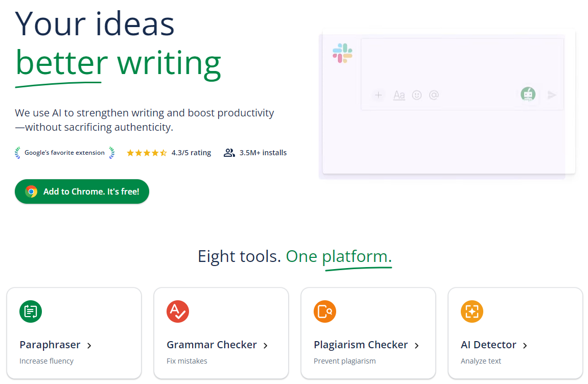Image resolution: width=588 pixels, height=384 pixels.
Task: Expand the Paraphraser chevron arrow
Action: [89, 346]
